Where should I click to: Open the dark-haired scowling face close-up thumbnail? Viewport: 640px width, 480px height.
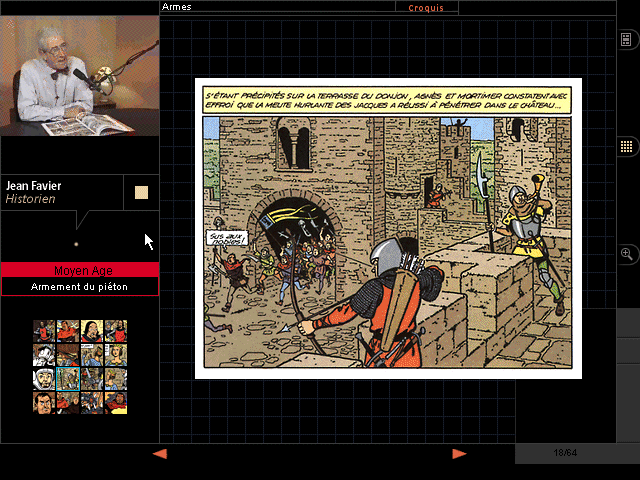tap(44, 403)
